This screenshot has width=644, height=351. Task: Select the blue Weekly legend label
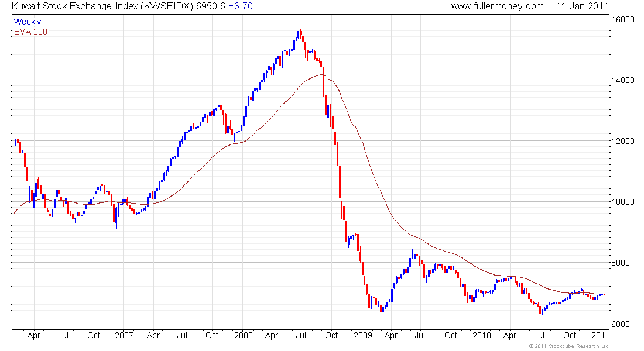click(x=28, y=22)
